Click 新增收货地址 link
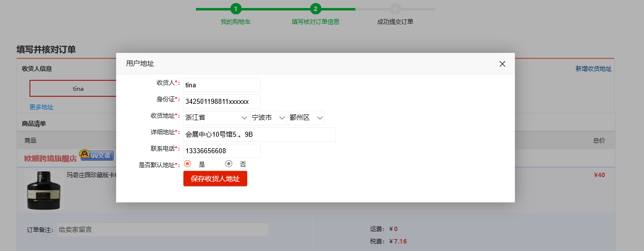 (x=593, y=69)
